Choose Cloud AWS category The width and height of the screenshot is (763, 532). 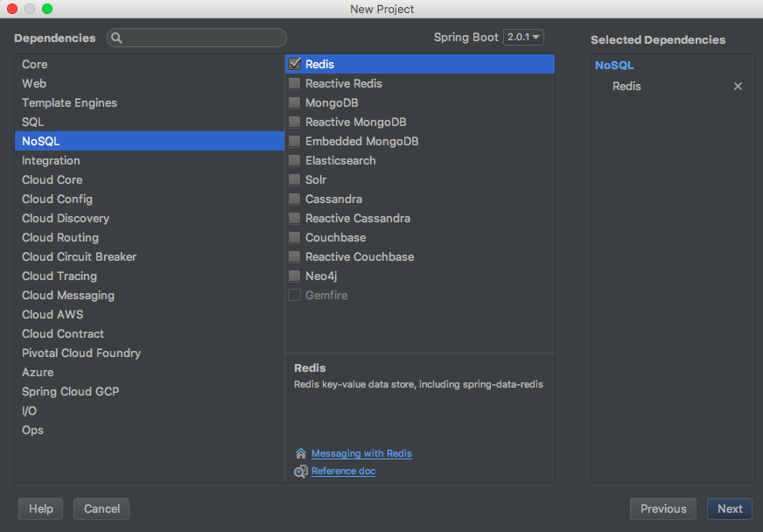(x=150, y=314)
